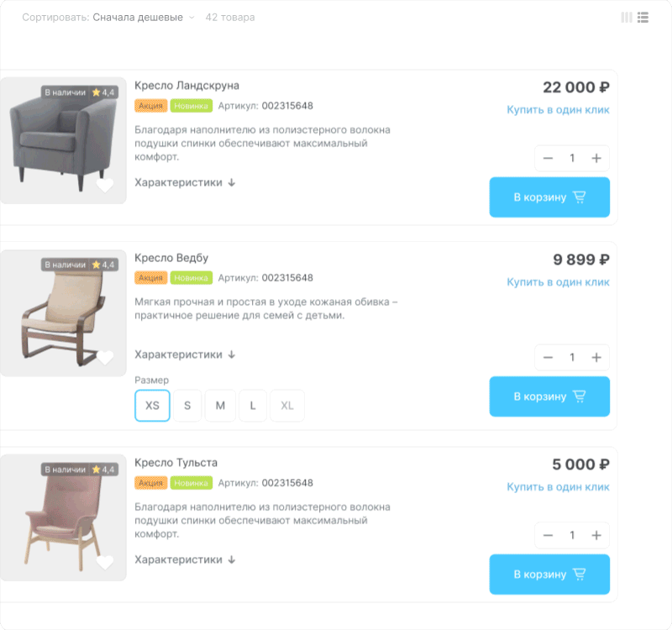Expand Характеристики for Кресло Тульста

185,559
